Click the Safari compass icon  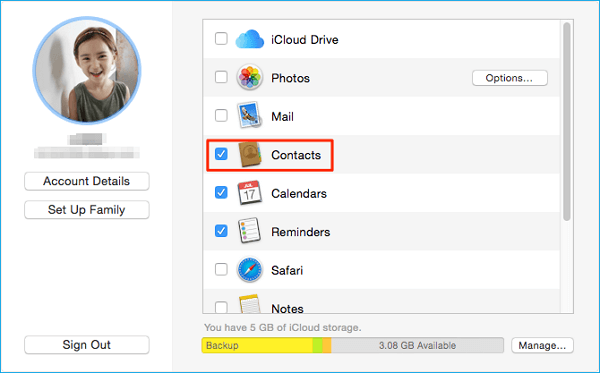[x=249, y=270]
